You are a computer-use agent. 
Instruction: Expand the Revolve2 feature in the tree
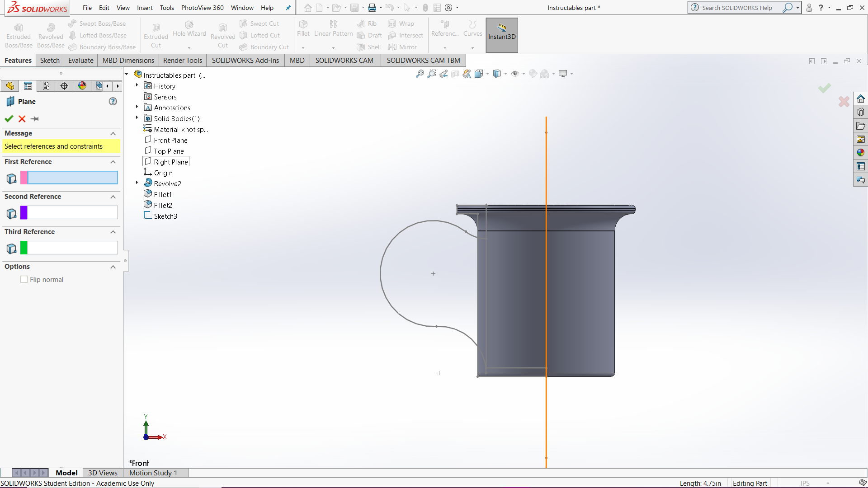137,183
